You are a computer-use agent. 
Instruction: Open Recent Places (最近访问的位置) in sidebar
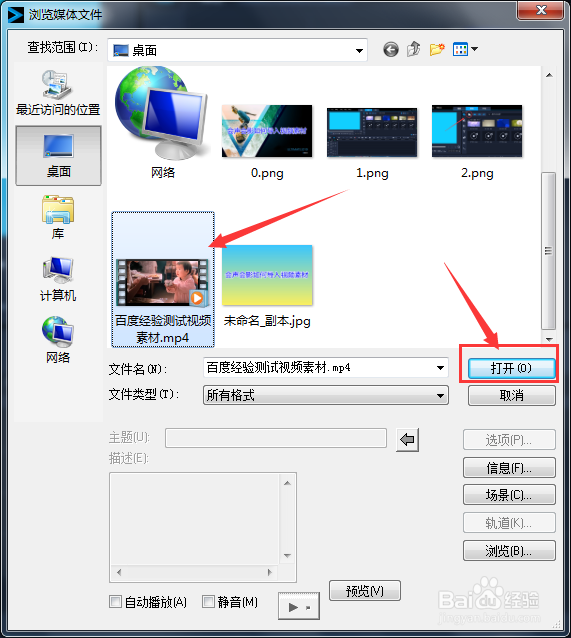(58, 92)
